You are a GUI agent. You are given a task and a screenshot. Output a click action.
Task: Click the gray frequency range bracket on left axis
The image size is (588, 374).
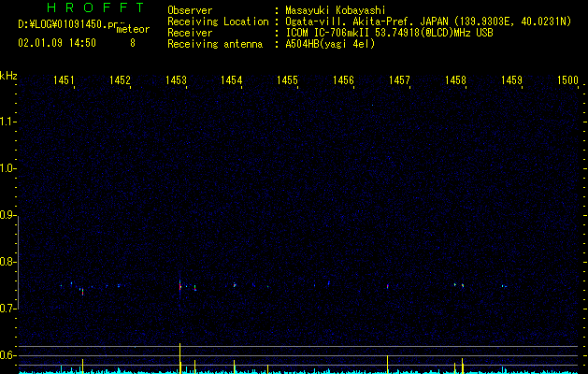click(19, 263)
